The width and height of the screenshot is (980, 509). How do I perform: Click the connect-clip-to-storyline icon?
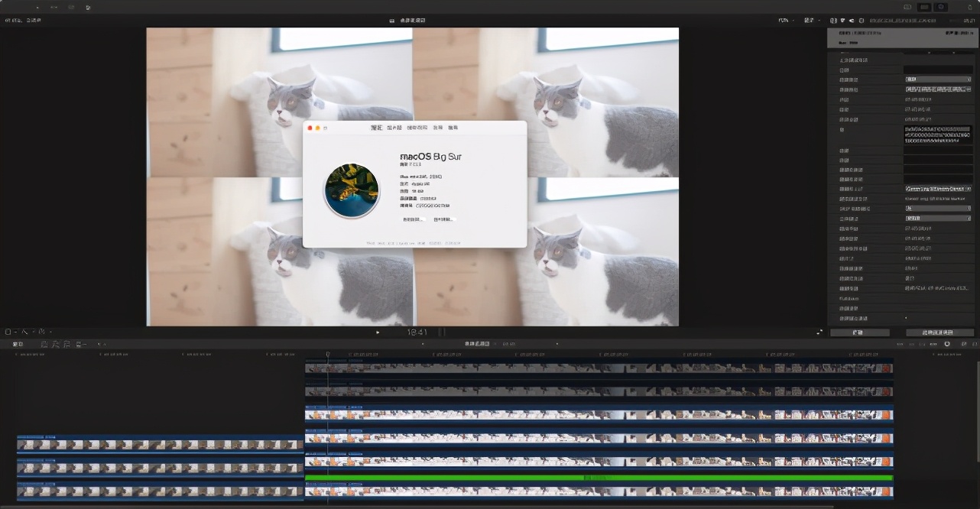click(x=44, y=345)
